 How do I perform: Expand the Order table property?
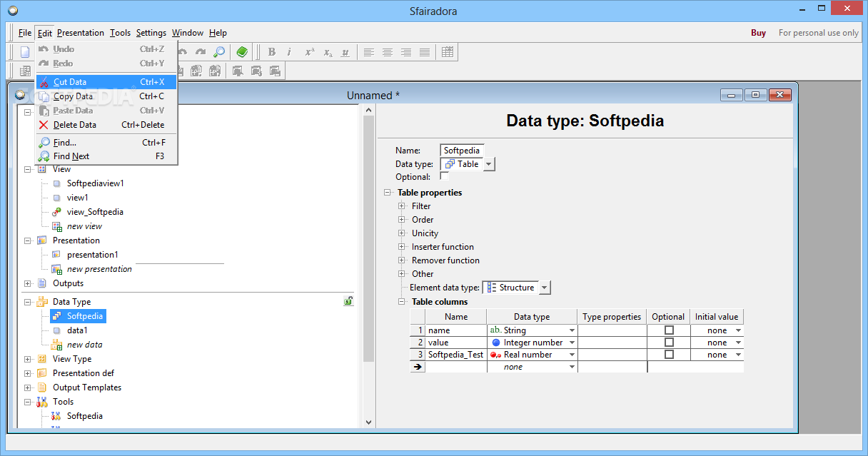pos(402,220)
